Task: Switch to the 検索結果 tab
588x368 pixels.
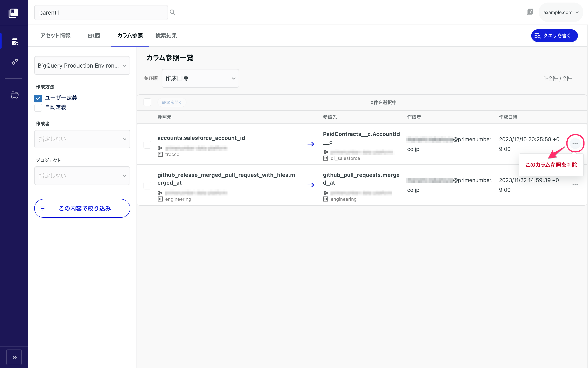Action: pyautogui.click(x=166, y=35)
